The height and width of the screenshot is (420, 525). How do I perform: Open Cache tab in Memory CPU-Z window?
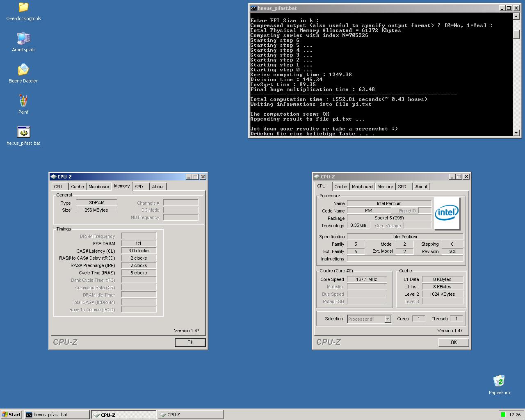pos(77,187)
